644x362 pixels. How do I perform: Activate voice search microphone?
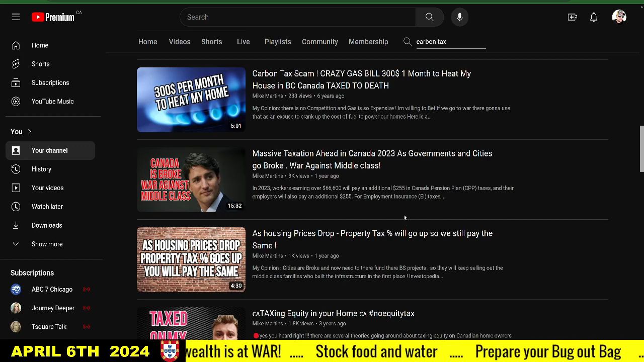click(459, 17)
